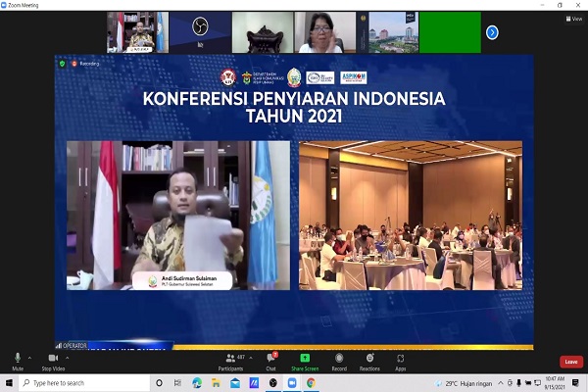Toggle the Mute microphone button
Viewport: 588px width, 392px height.
17,361
